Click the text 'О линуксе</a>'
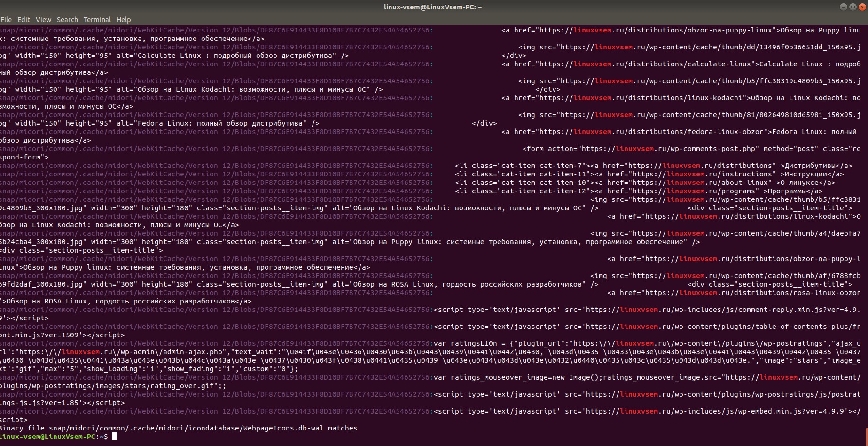868x446 pixels. pos(808,183)
